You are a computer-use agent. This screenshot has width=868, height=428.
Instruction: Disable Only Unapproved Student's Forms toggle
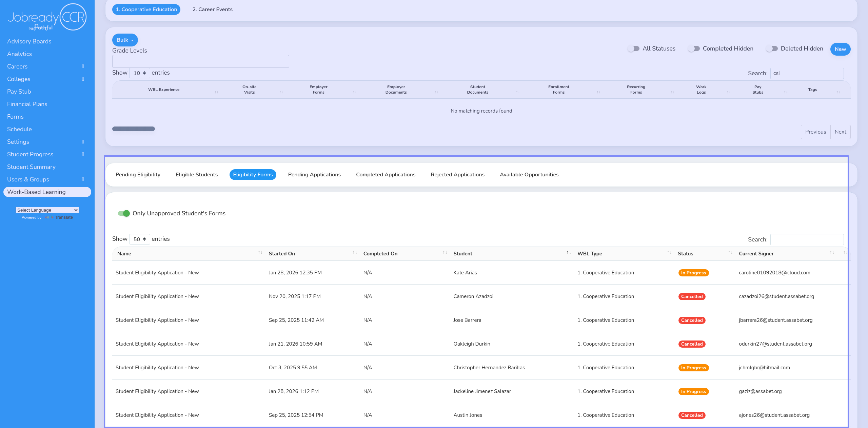coord(124,213)
